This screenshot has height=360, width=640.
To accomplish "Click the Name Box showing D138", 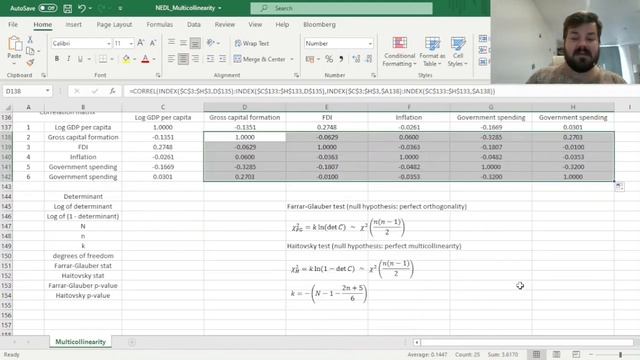I will [27, 91].
